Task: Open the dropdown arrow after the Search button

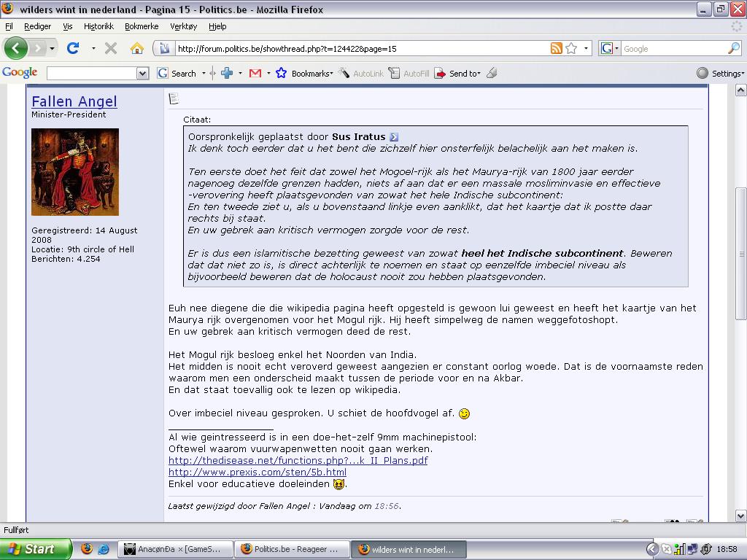Action: (x=204, y=74)
